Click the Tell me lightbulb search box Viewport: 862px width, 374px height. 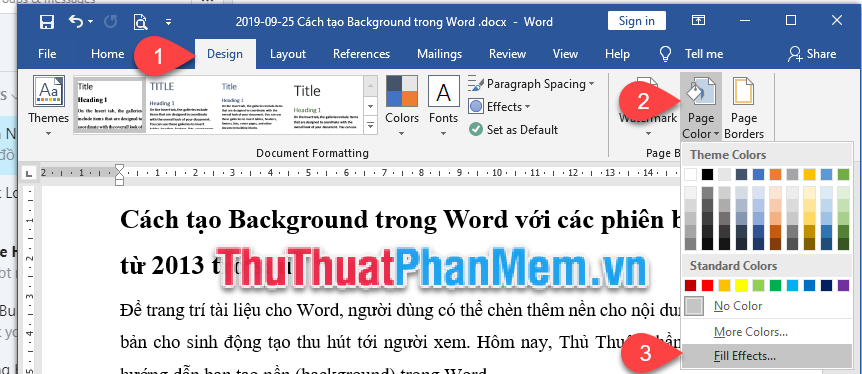(691, 54)
